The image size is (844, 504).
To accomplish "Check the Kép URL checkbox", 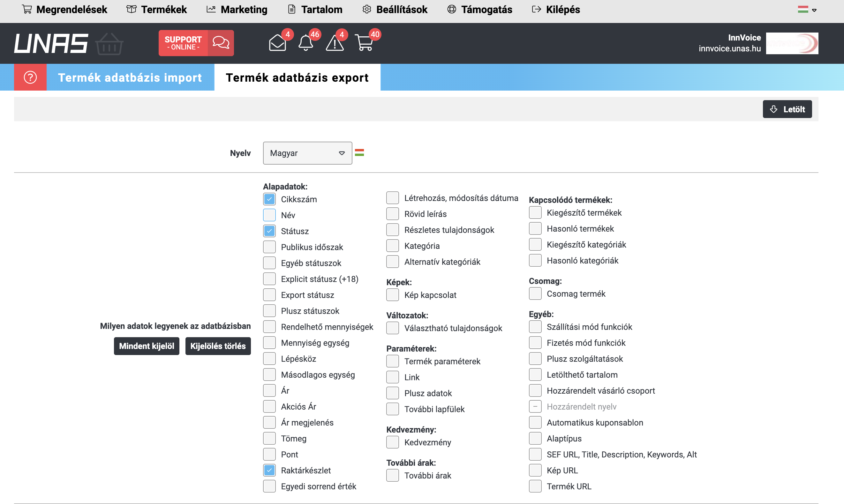I will pos(535,471).
